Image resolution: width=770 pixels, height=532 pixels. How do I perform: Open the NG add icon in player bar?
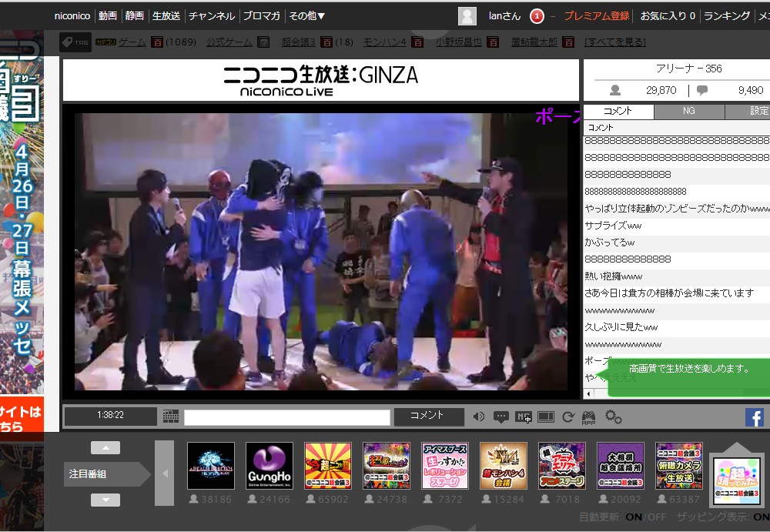coord(524,417)
